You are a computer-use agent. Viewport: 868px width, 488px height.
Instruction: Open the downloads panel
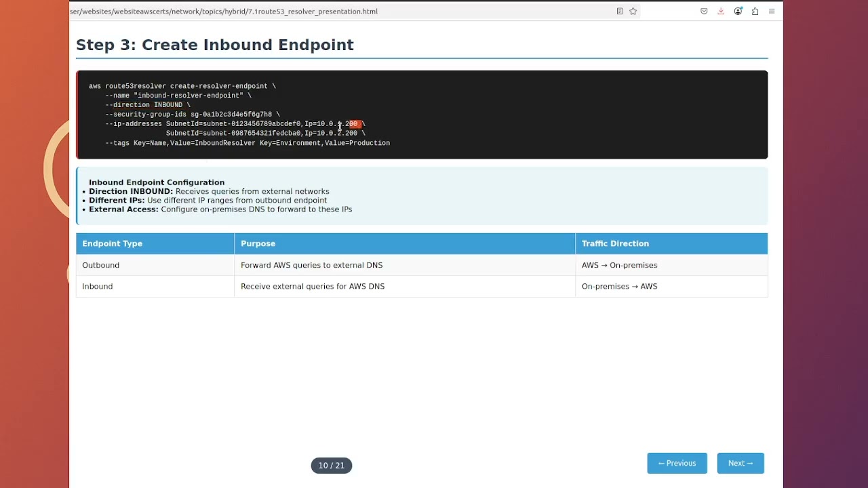coord(721,12)
